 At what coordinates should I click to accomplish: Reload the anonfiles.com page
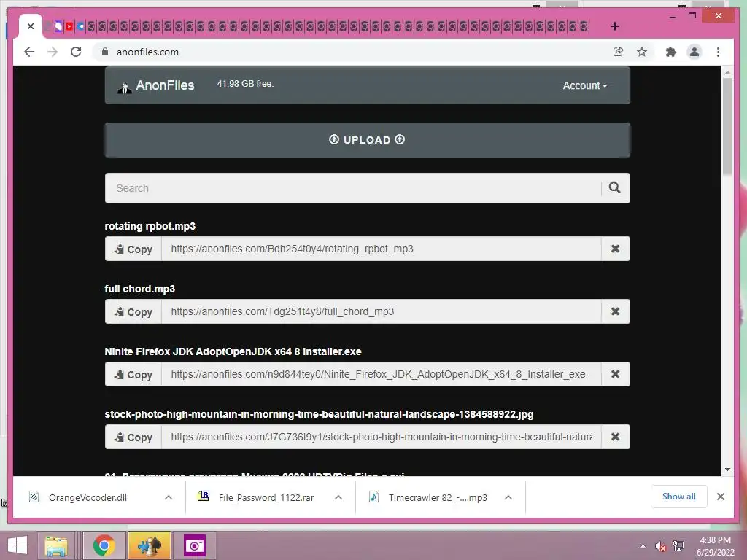point(76,52)
